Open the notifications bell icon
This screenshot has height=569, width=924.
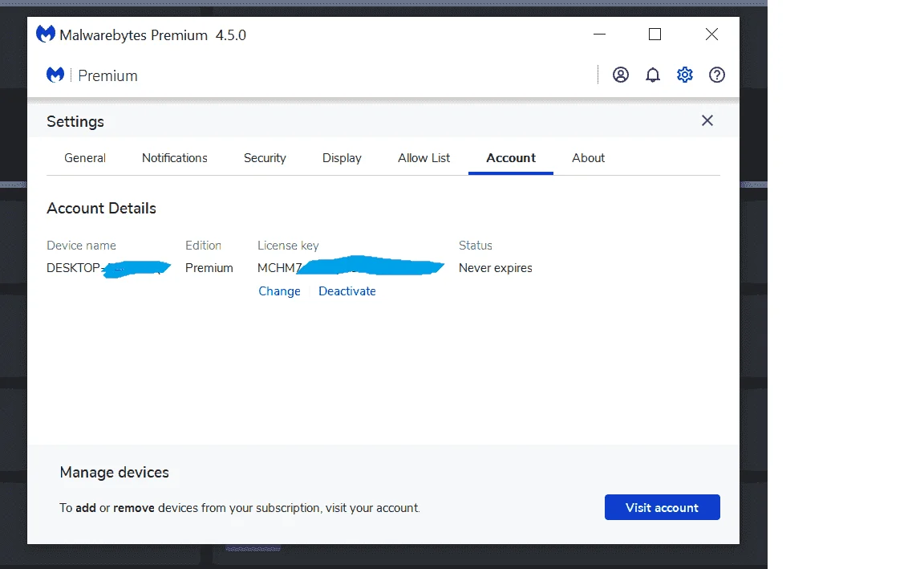click(652, 75)
